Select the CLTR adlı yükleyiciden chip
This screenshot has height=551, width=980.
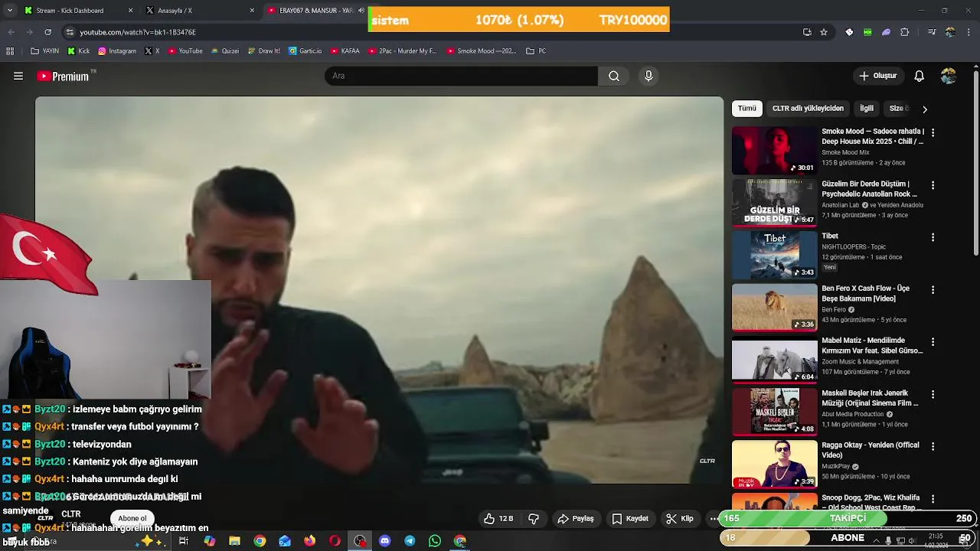pyautogui.click(x=808, y=109)
